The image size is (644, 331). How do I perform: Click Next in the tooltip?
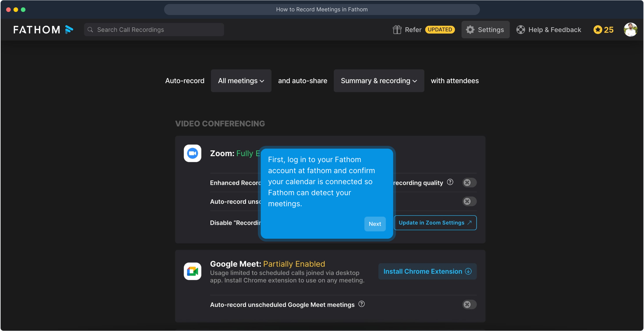[x=375, y=224]
